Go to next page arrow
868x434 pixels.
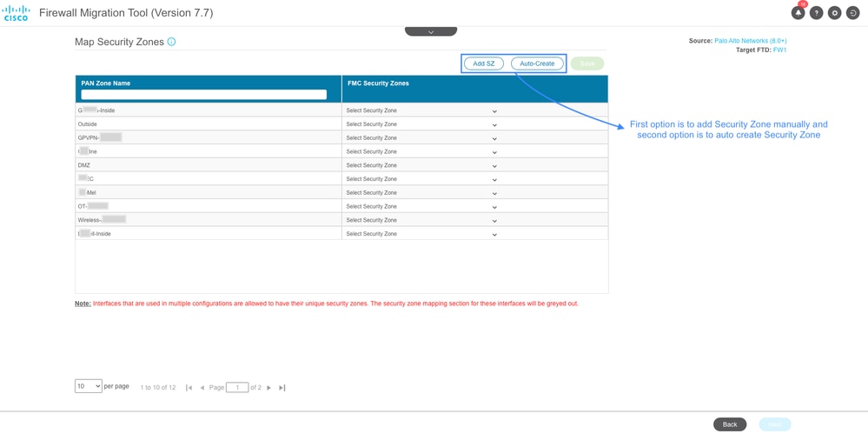pos(269,387)
